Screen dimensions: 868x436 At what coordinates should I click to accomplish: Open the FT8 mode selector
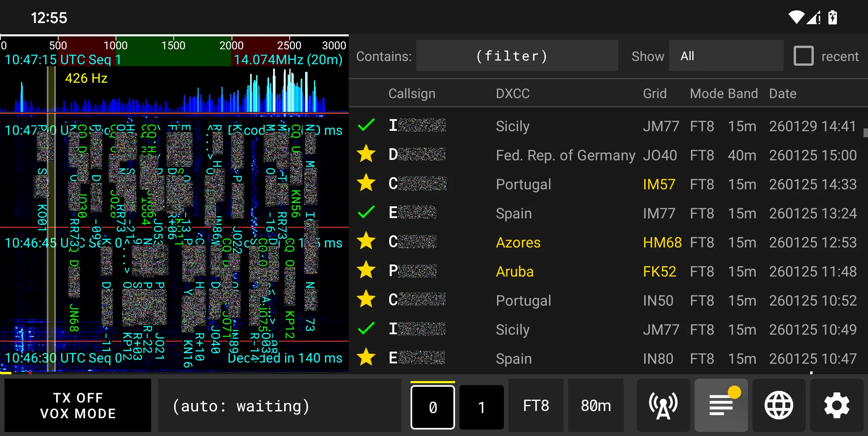(x=536, y=405)
